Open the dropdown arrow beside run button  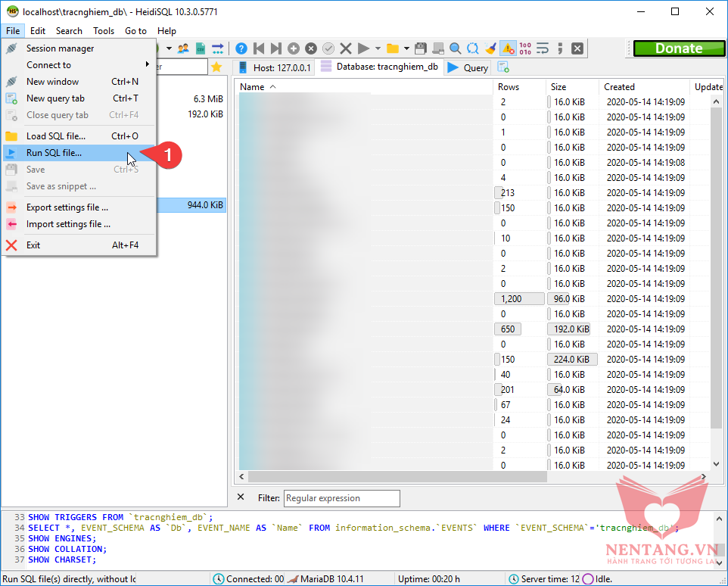[x=378, y=48]
